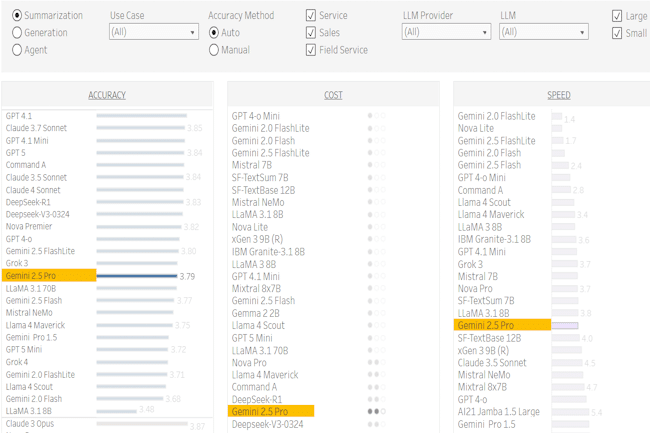The width and height of the screenshot is (650, 433).
Task: Open the LLM Provider dropdown
Action: (446, 31)
